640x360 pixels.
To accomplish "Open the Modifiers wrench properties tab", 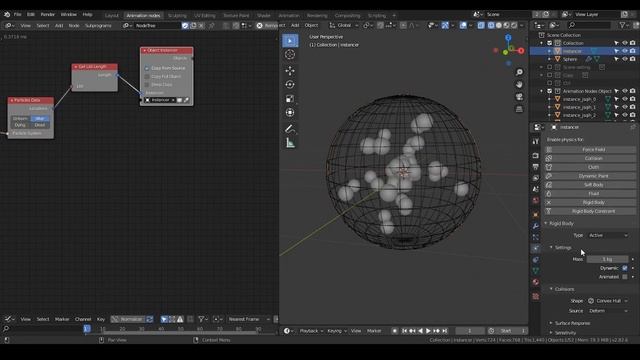I will pos(536,226).
